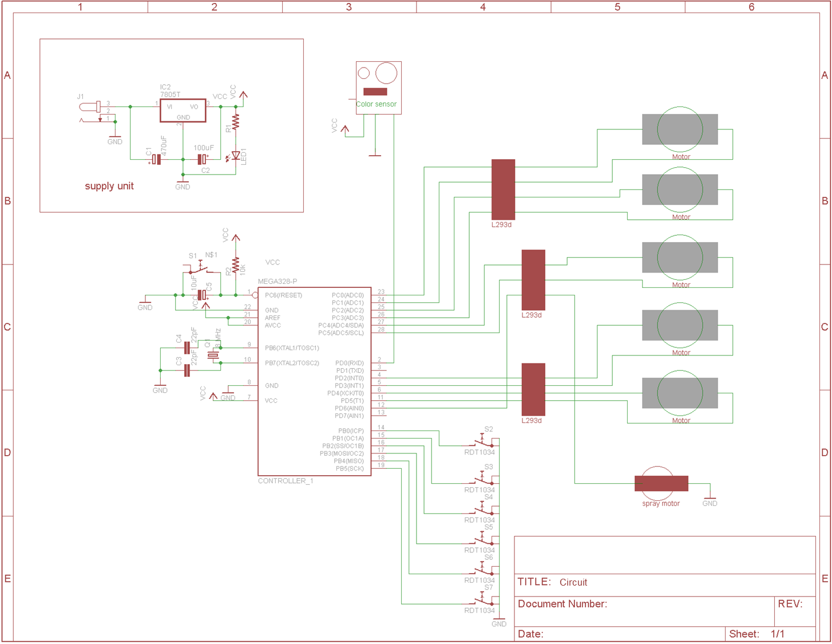This screenshot has width=832, height=644.
Task: Click the PB5(SCK) pin label
Action: pyautogui.click(x=350, y=469)
